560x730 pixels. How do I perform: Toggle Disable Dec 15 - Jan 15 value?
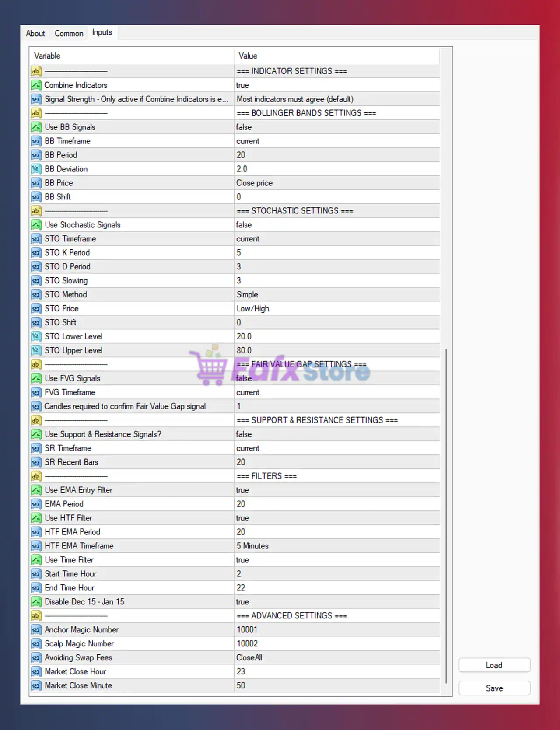(x=337, y=602)
